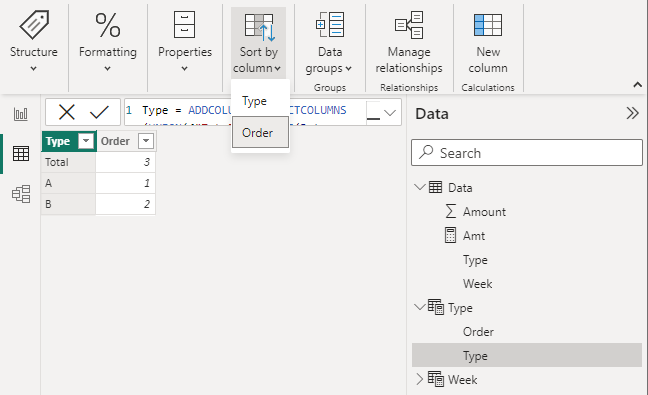
Task: Expand the formula bar chevron
Action: click(390, 112)
